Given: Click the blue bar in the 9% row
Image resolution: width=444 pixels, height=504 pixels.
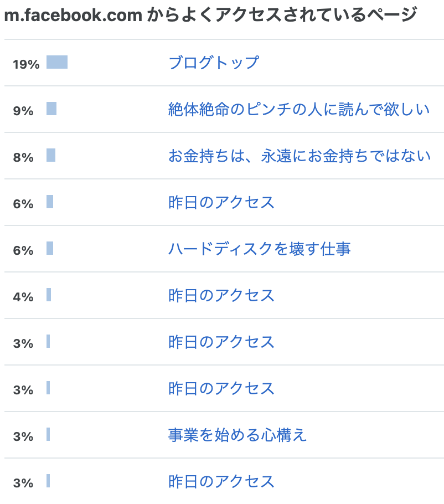Looking at the screenshot, I should [x=51, y=109].
